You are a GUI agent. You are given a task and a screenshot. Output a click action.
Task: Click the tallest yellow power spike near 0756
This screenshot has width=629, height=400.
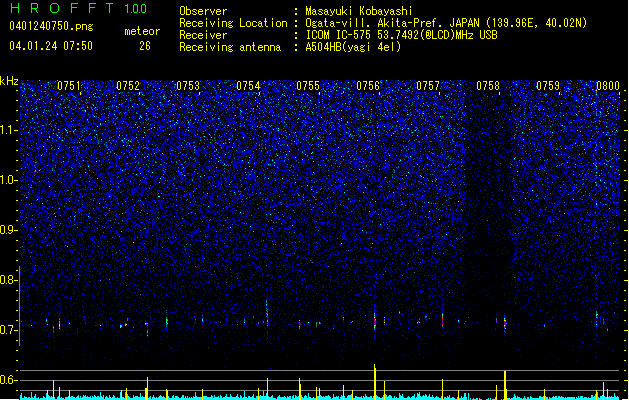pyautogui.click(x=375, y=382)
